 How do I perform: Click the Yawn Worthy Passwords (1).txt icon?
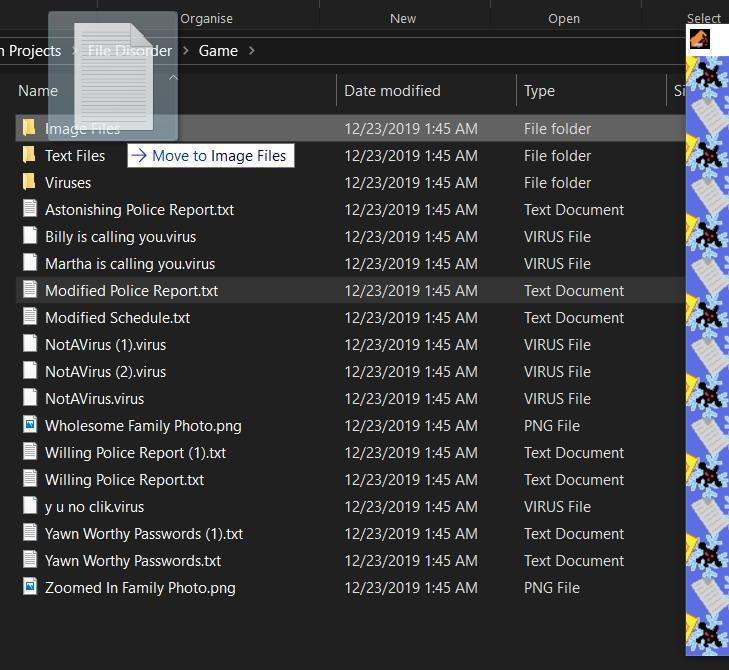(x=30, y=532)
